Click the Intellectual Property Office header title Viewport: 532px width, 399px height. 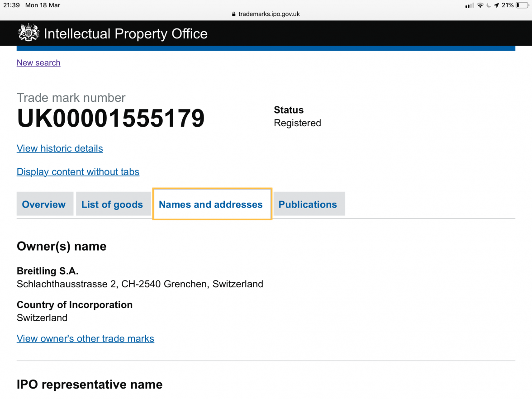tap(125, 34)
